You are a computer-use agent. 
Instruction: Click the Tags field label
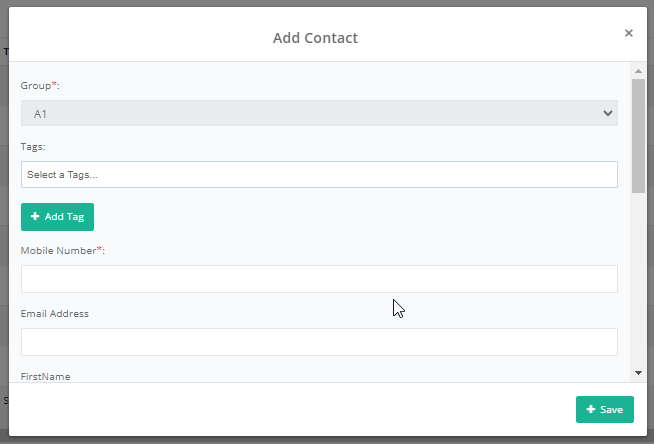[34, 146]
